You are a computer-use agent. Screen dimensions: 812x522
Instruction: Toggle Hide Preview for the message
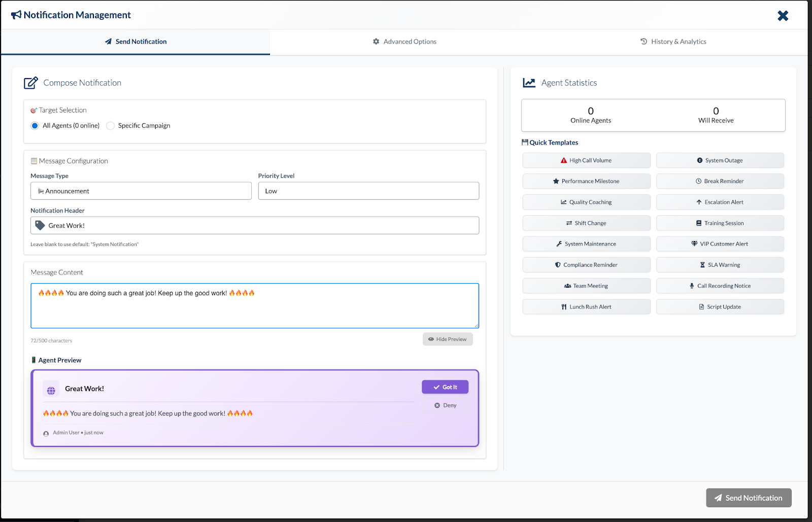click(x=447, y=339)
